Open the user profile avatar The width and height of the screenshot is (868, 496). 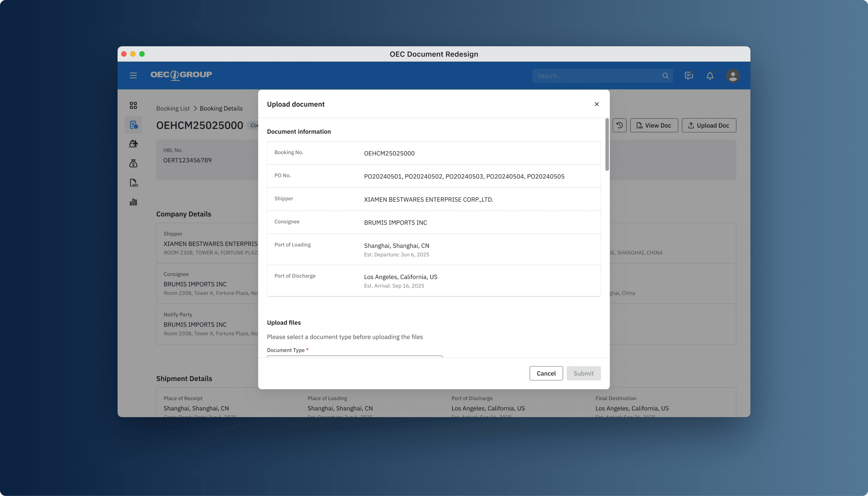pos(733,76)
